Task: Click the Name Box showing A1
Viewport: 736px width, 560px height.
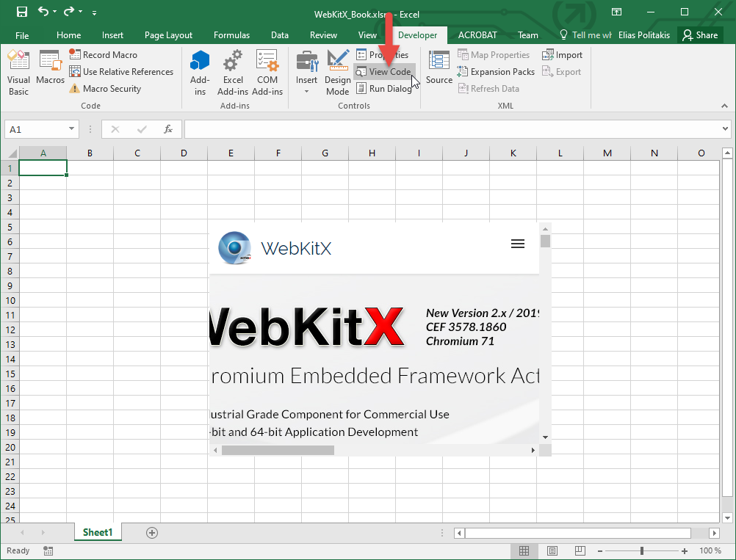Action: point(35,129)
